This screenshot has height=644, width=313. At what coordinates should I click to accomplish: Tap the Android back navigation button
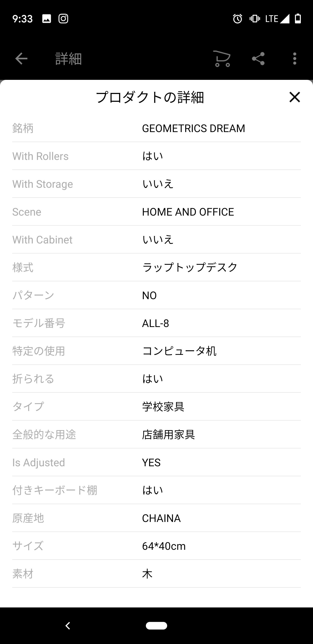click(68, 626)
